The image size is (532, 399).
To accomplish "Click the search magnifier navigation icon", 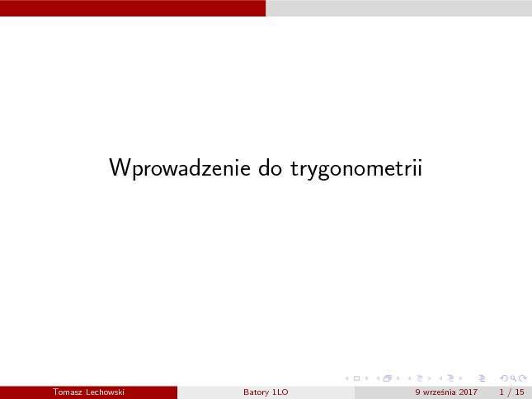I will (513, 378).
